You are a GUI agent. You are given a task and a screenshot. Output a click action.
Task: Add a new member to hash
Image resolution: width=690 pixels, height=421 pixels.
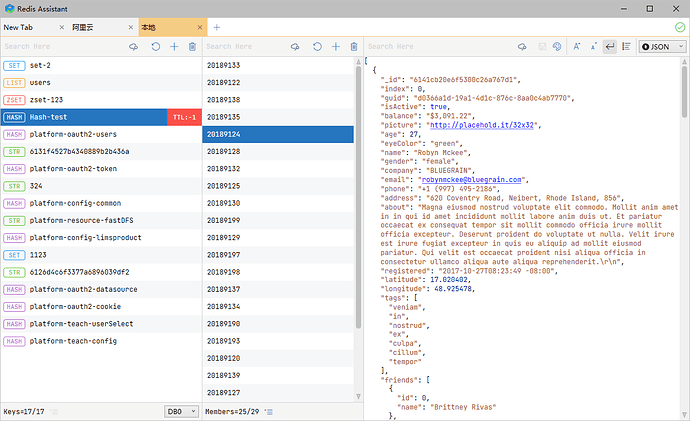coord(335,47)
